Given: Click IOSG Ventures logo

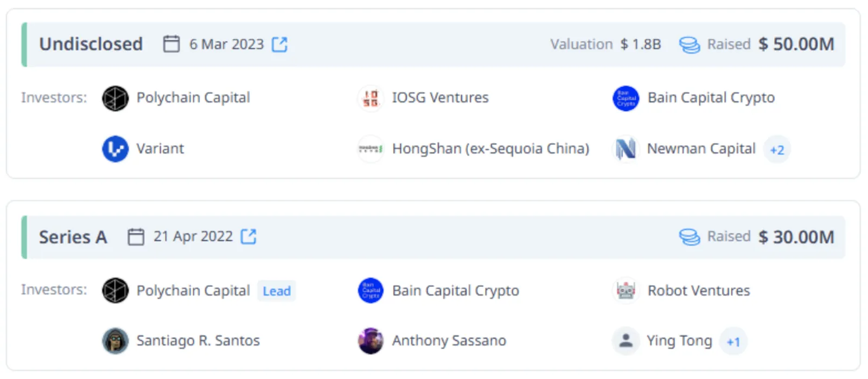Looking at the screenshot, I should coord(371,98).
